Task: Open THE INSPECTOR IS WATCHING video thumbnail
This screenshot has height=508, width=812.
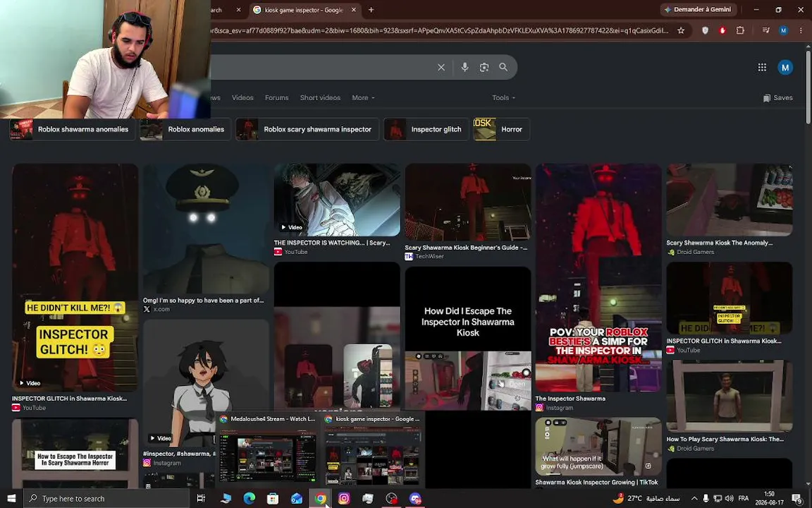Action: [337, 200]
